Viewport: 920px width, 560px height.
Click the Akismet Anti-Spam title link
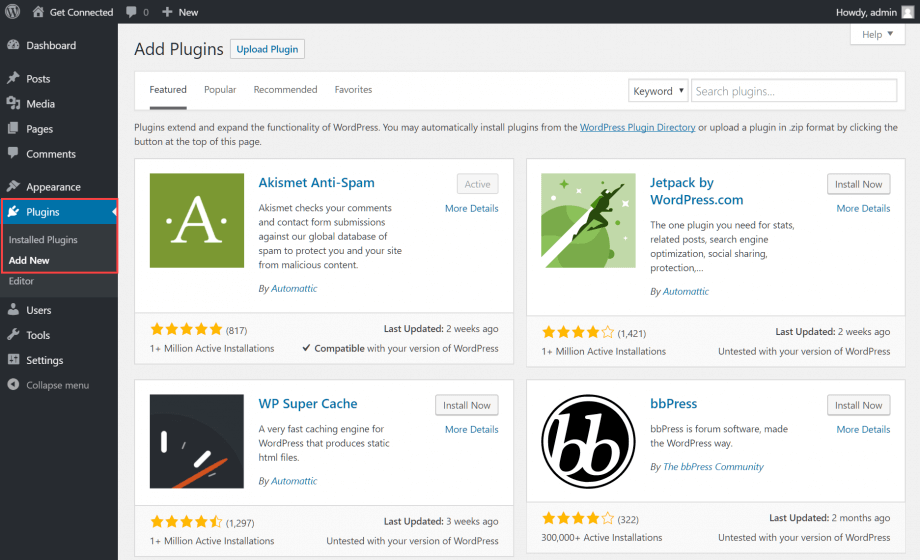(x=316, y=183)
